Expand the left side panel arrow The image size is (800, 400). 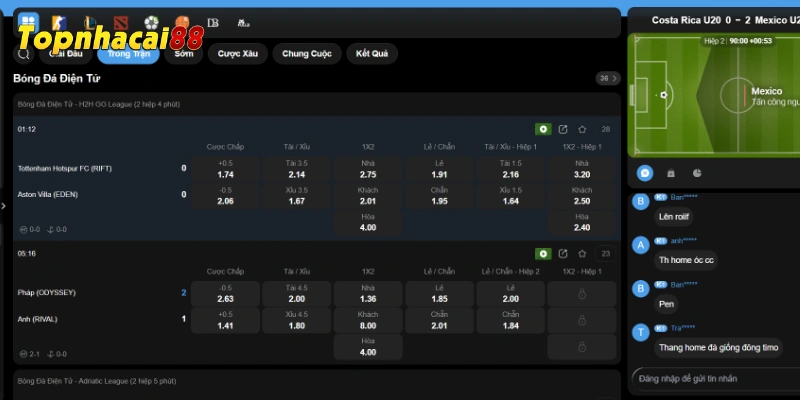(3, 206)
